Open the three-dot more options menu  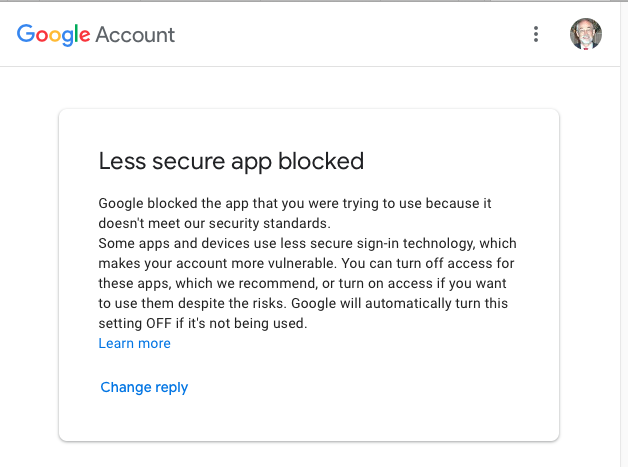[536, 34]
